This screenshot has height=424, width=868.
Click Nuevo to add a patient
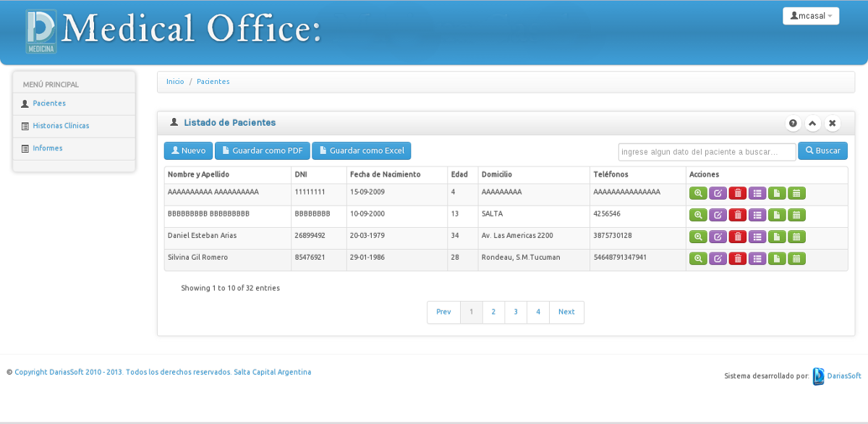188,150
